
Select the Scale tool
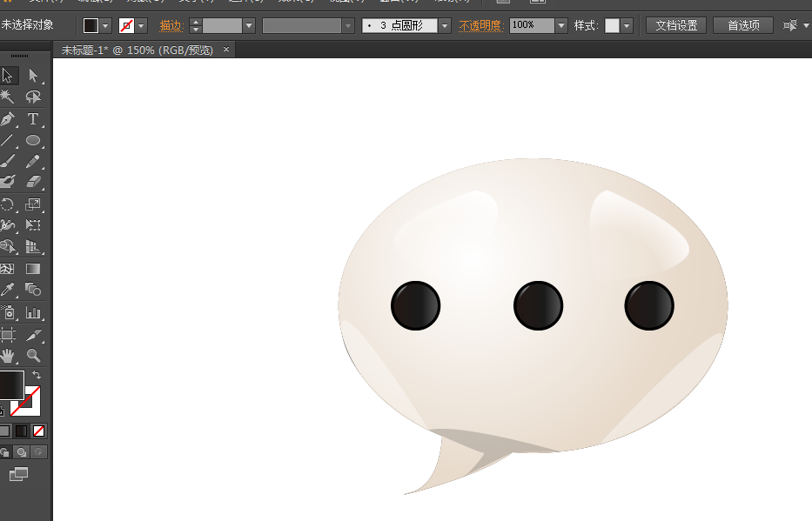[x=33, y=204]
